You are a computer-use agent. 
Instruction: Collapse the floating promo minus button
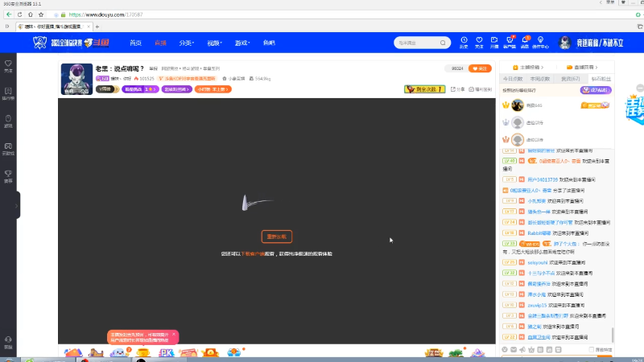pyautogui.click(x=640, y=88)
